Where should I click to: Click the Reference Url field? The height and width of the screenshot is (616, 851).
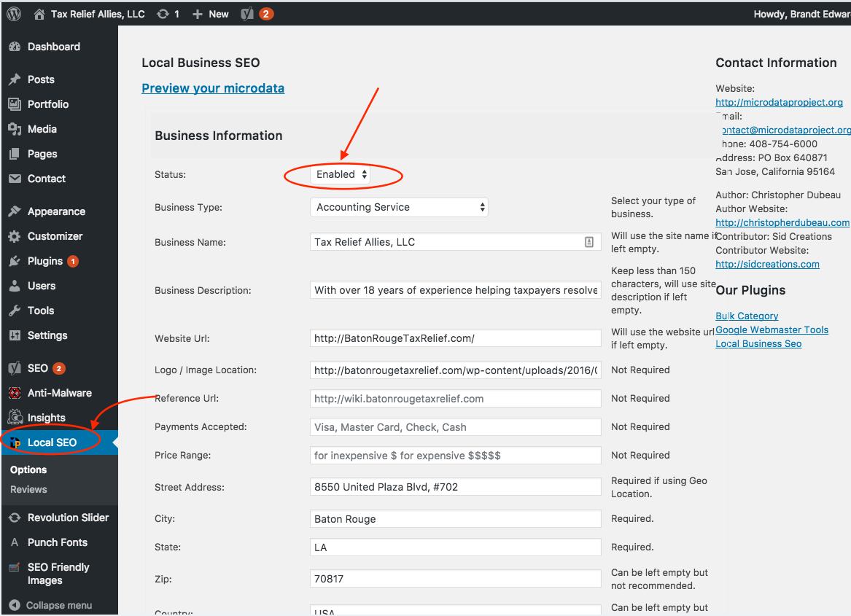click(x=455, y=398)
